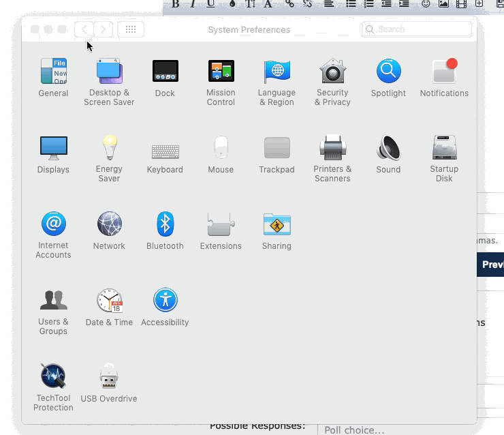504x435 pixels.
Task: Open font family A tool in editor
Action: [x=268, y=4]
